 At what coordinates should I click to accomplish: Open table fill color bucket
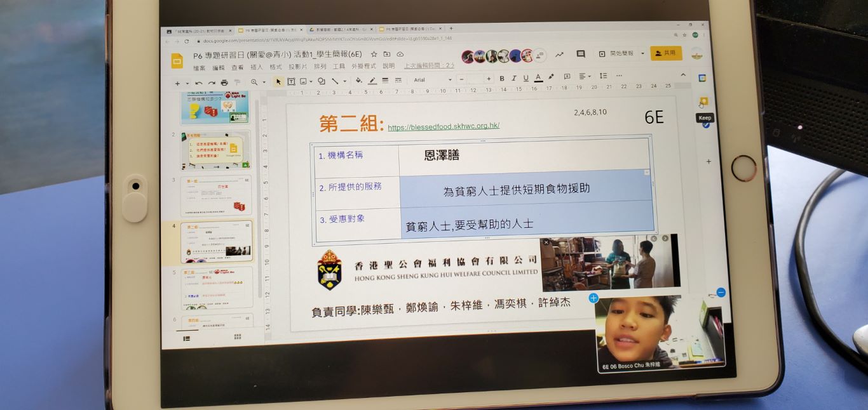(359, 81)
